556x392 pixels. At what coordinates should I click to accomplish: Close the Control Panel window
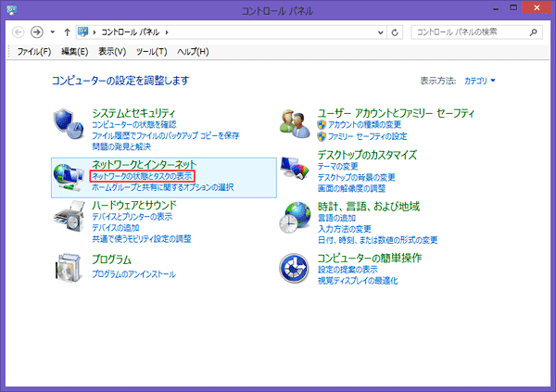coord(537,7)
